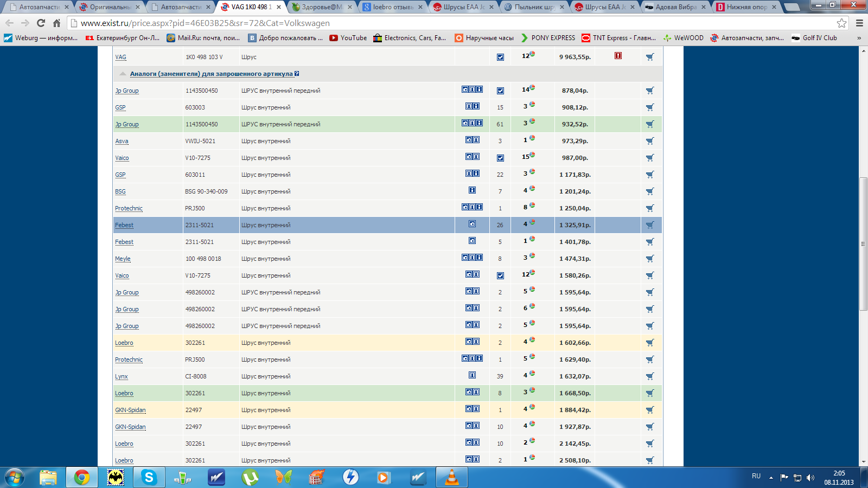Open volume control in system tray

tap(810, 478)
